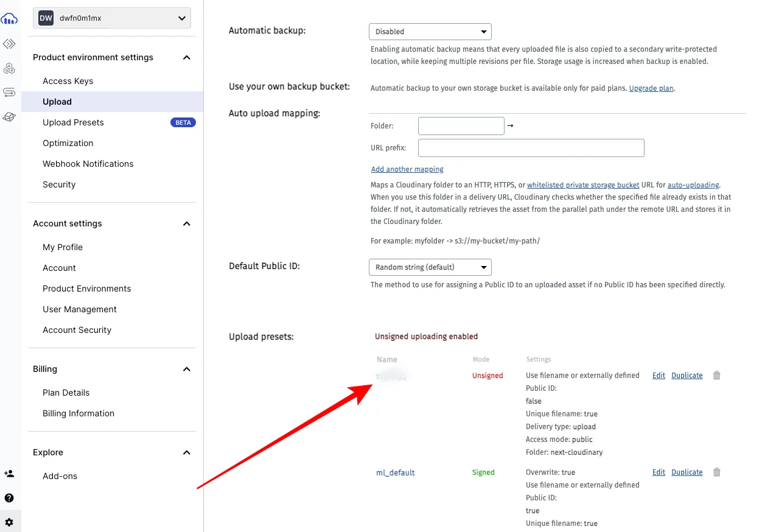Delete the unsigned preset with trash icon

[x=716, y=376]
